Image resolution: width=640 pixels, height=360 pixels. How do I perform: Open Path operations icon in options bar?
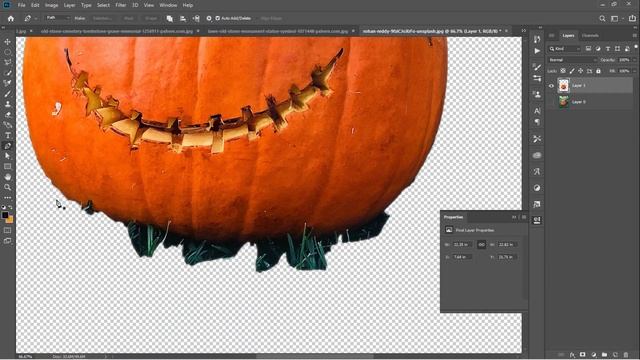(x=169, y=18)
